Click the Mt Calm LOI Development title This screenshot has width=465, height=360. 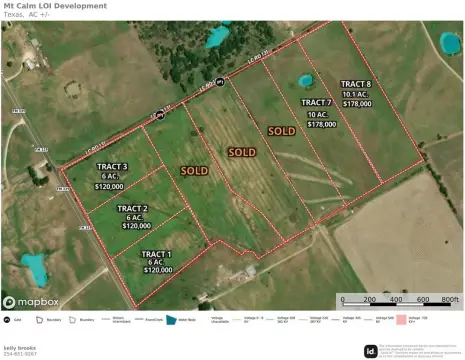pos(55,6)
